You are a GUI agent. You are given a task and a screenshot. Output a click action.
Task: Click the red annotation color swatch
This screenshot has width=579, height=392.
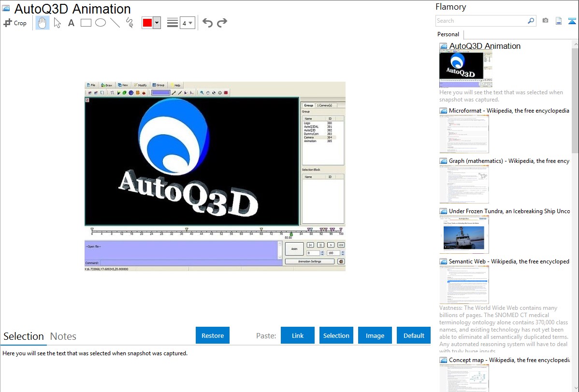[x=147, y=23]
